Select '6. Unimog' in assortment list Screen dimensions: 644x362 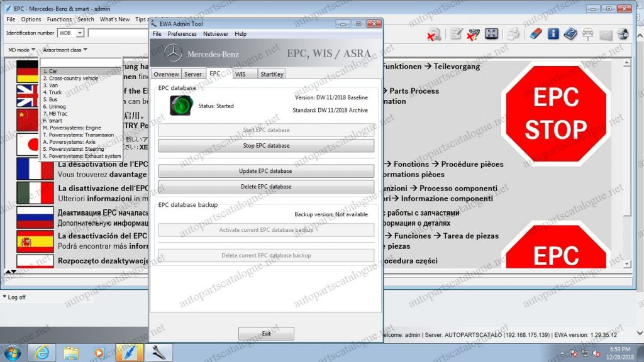81,106
